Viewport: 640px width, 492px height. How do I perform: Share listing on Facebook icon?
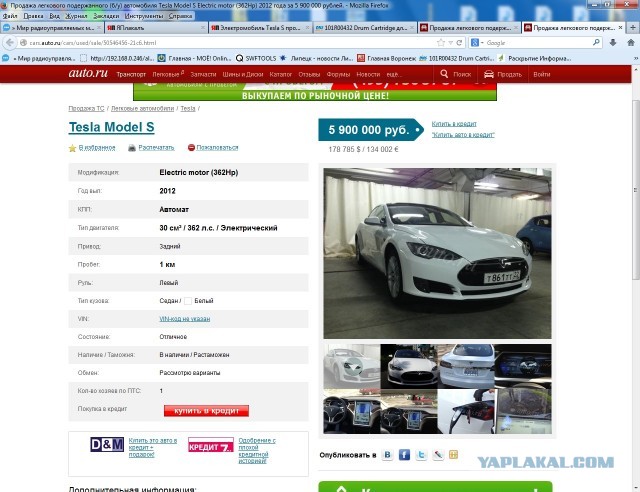coord(404,454)
